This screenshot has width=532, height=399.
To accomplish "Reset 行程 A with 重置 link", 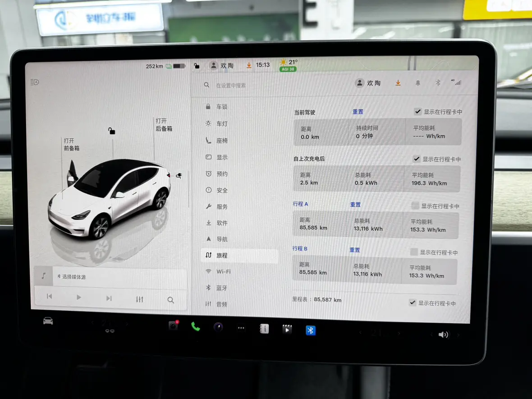I will pyautogui.click(x=355, y=204).
